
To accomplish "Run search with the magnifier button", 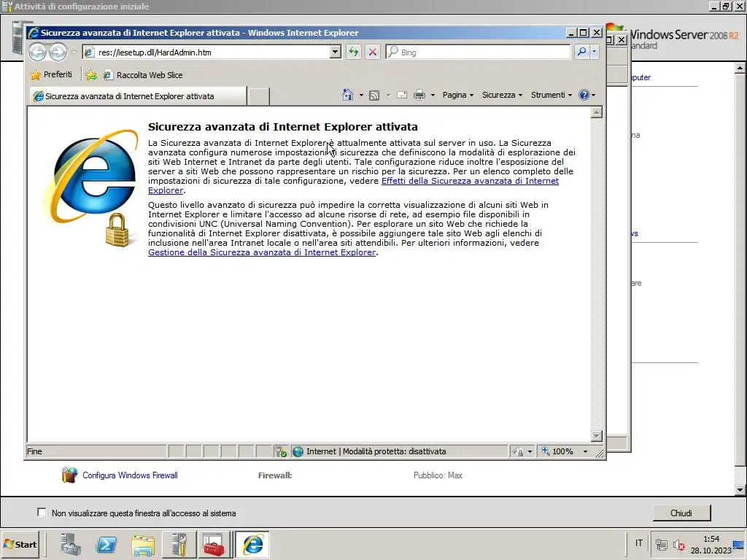I will pos(581,52).
